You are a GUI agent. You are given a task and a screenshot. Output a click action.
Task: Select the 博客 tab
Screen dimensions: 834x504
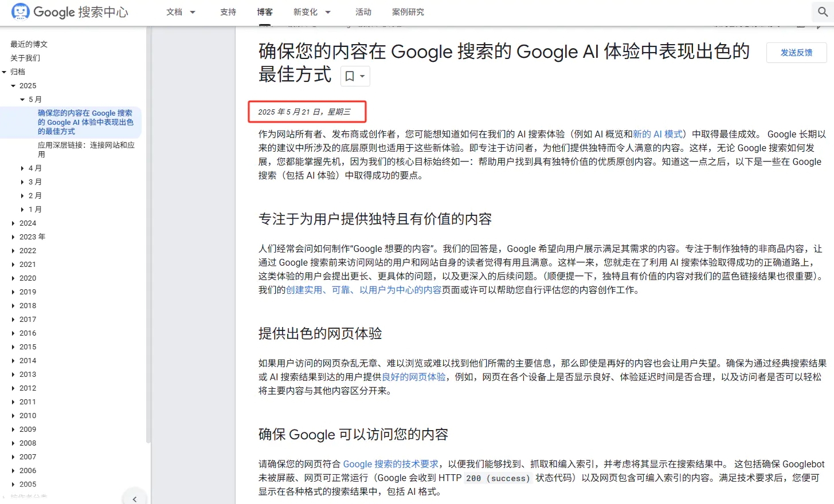265,12
